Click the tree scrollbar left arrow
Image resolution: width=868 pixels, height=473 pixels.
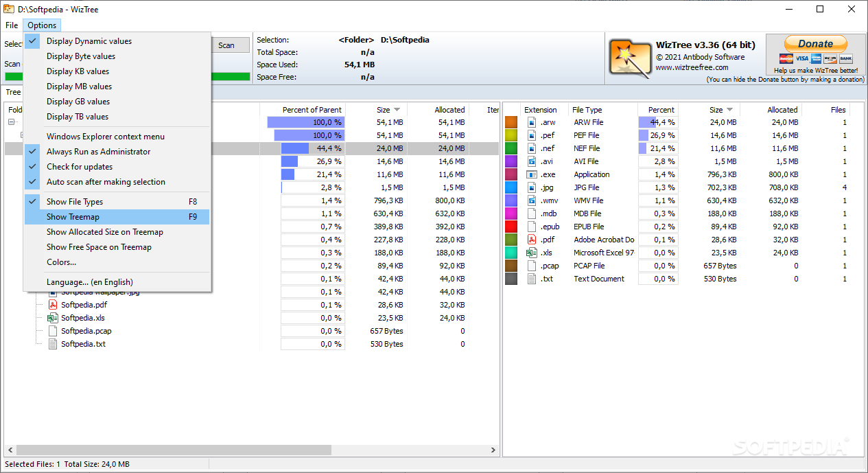[9, 450]
